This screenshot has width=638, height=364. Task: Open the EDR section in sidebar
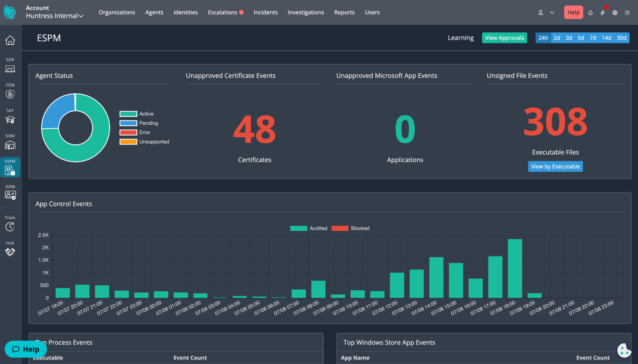tap(10, 65)
